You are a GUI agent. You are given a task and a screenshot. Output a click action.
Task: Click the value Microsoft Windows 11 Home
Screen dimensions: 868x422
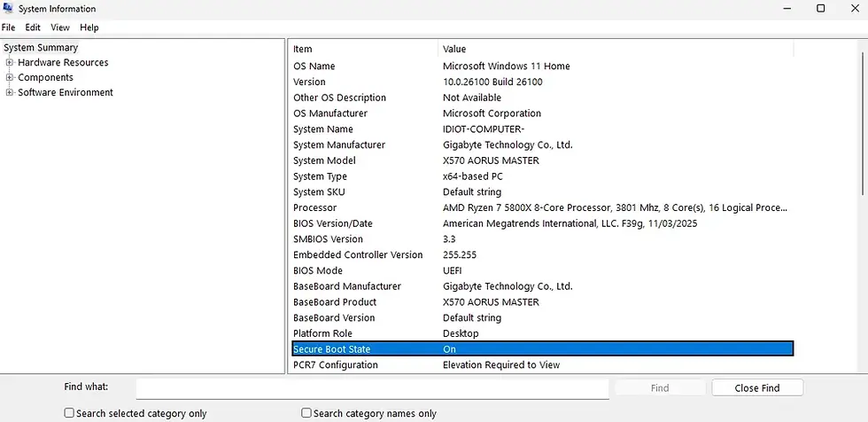pyautogui.click(x=507, y=66)
